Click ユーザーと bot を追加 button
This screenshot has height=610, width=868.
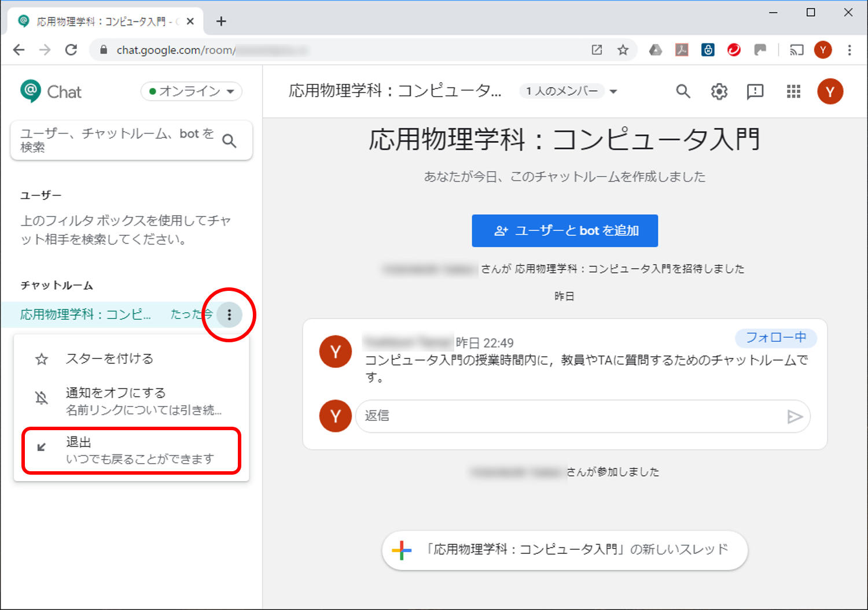[565, 231]
